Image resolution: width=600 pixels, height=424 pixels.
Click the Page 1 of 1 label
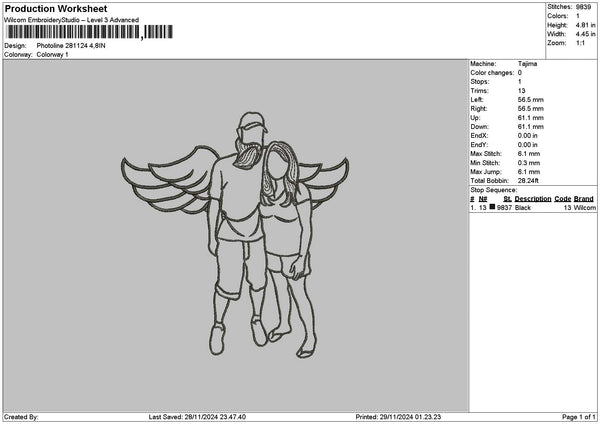click(x=579, y=417)
